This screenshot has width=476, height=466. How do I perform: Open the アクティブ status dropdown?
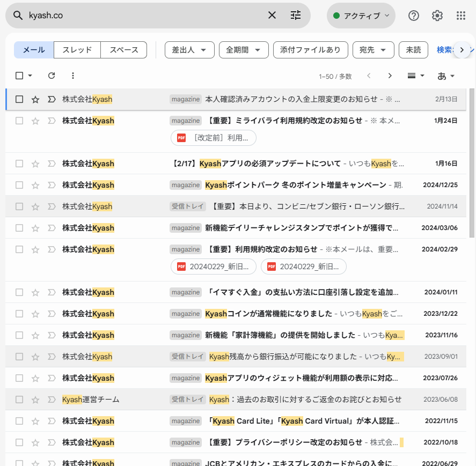pos(361,16)
